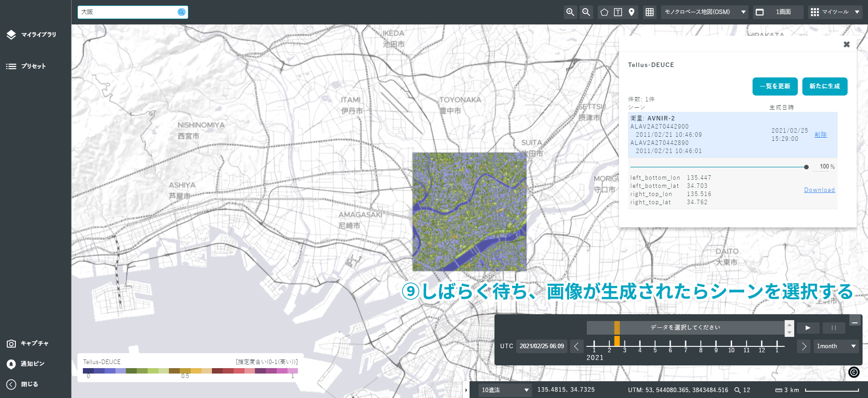Viewport: 868px width, 398px height.
Task: Select the map pin marker tool
Action: tap(632, 12)
